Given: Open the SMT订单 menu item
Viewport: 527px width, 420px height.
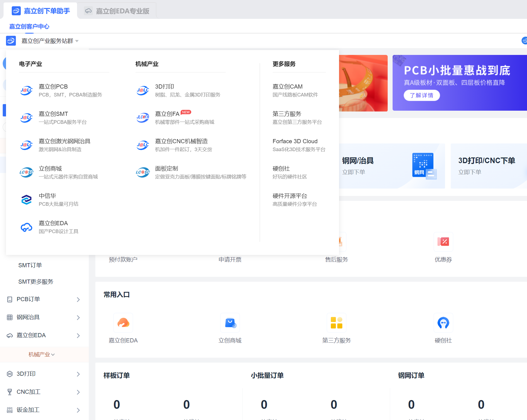Looking at the screenshot, I should (30, 265).
